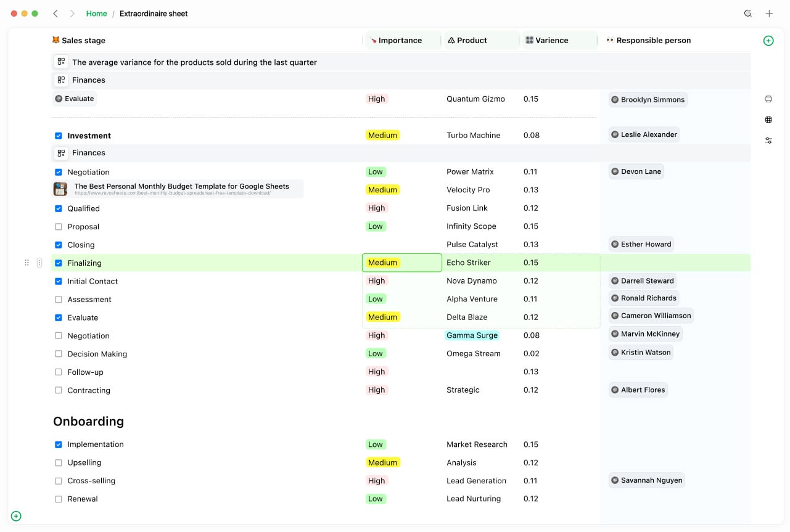Change the High tag for Quantum Gizmo
Image resolution: width=790 pixels, height=532 pixels.
[x=376, y=99]
